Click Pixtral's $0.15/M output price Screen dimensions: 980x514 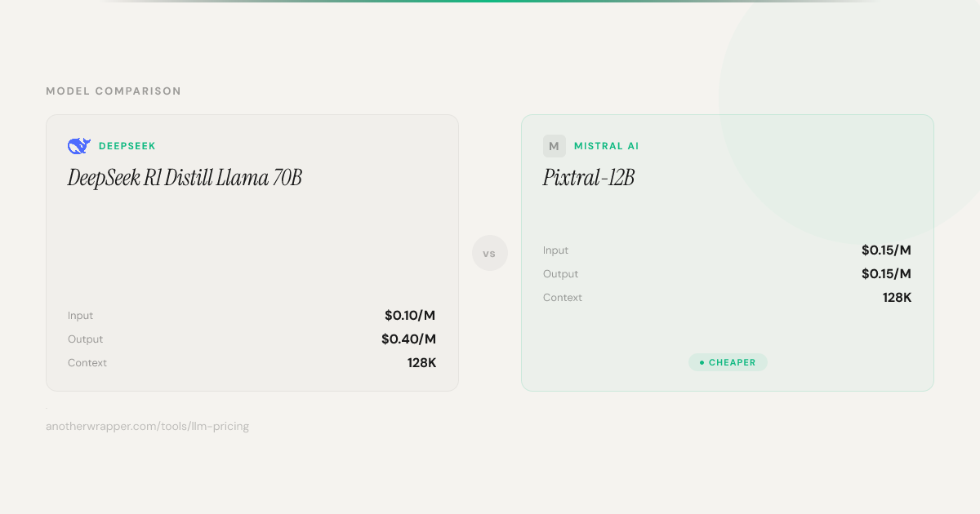[x=886, y=274]
